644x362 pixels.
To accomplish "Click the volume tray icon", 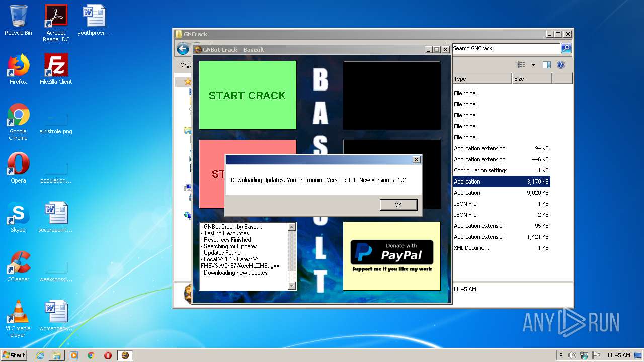I will [x=572, y=355].
